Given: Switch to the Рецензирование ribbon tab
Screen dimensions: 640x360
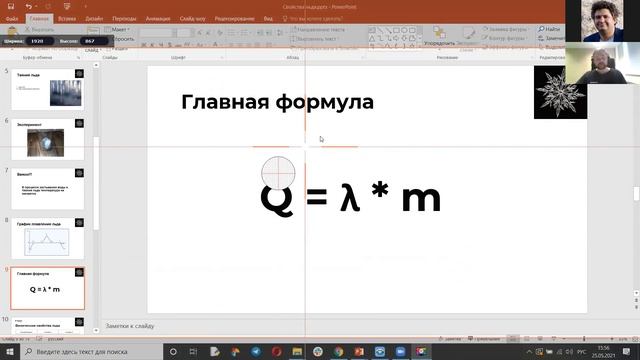Looking at the screenshot, I should pos(234,19).
